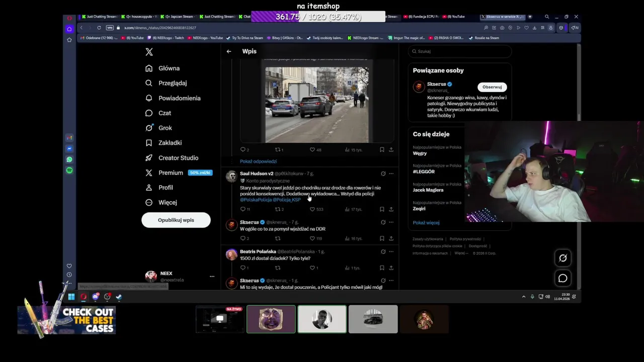Reload the page in browser toolbar
Screen dimensions: 644x362
pyautogui.click(x=99, y=28)
